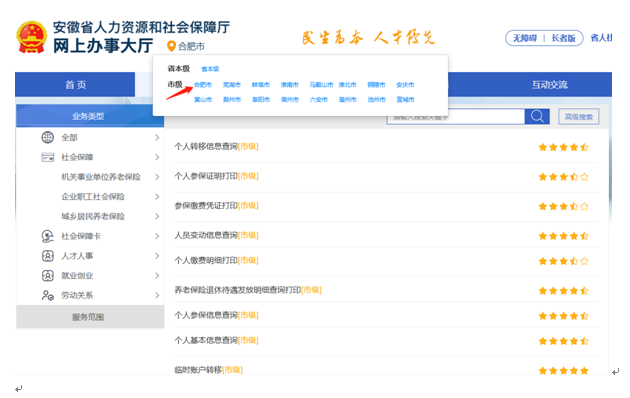
Task: Click the location pin icon beside 合肥市
Action: tap(171, 46)
